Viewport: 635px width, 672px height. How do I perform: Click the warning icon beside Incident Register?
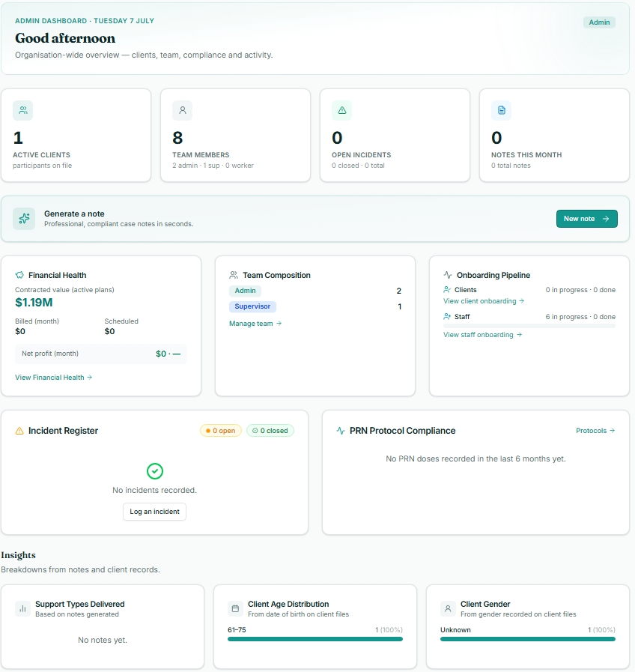click(19, 431)
